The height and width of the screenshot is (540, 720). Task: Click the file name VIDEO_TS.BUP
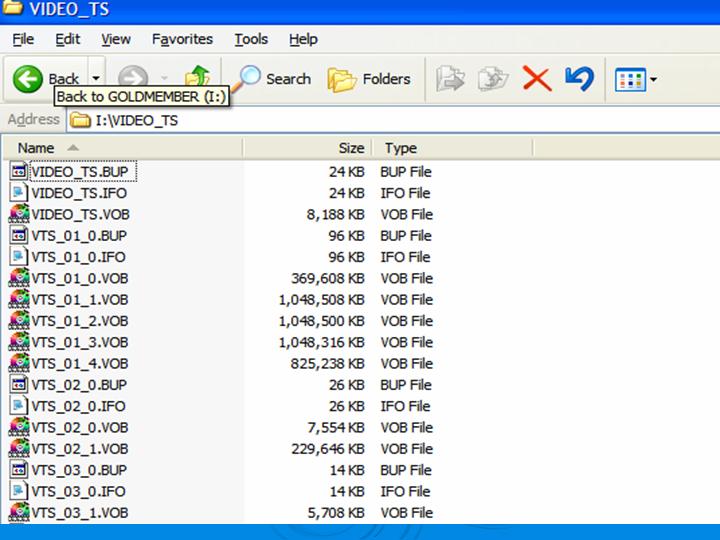pyautogui.click(x=80, y=172)
